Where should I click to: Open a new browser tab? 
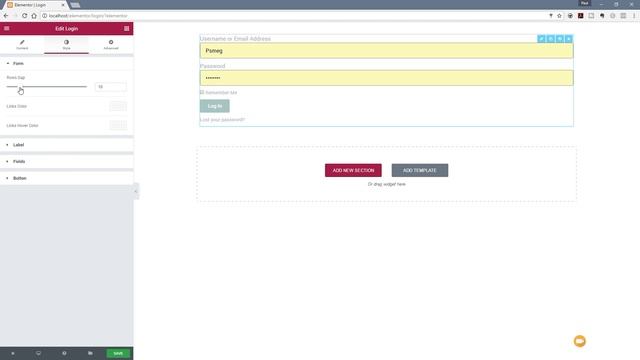coord(75,5)
